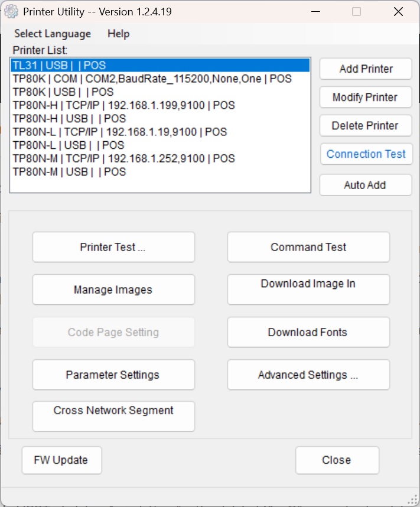The image size is (420, 507).
Task: Open the Help menu
Action: tap(118, 34)
